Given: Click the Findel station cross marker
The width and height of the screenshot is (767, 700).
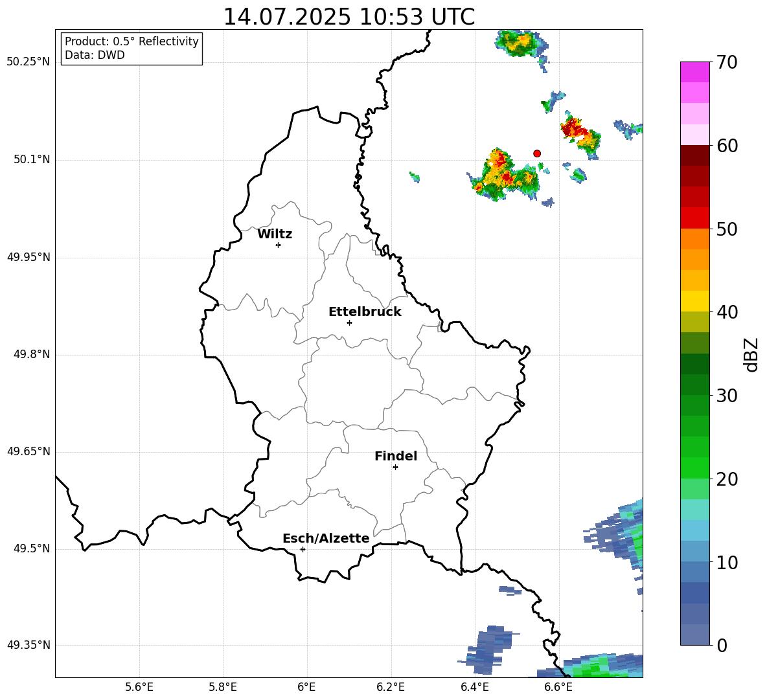Looking at the screenshot, I should pos(395,468).
